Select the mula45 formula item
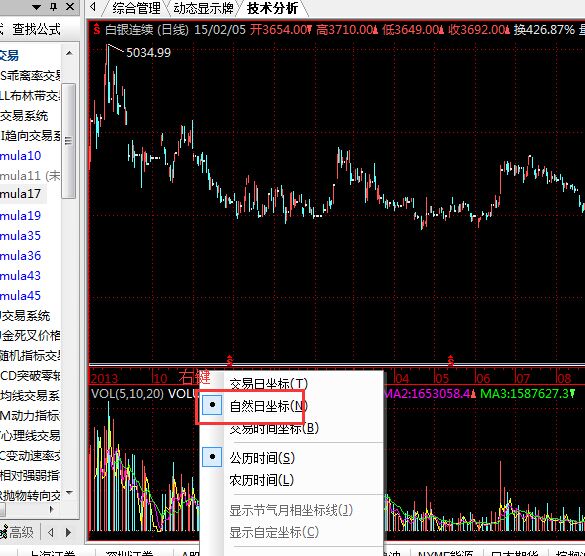Image resolution: width=585 pixels, height=556 pixels. [x=21, y=296]
